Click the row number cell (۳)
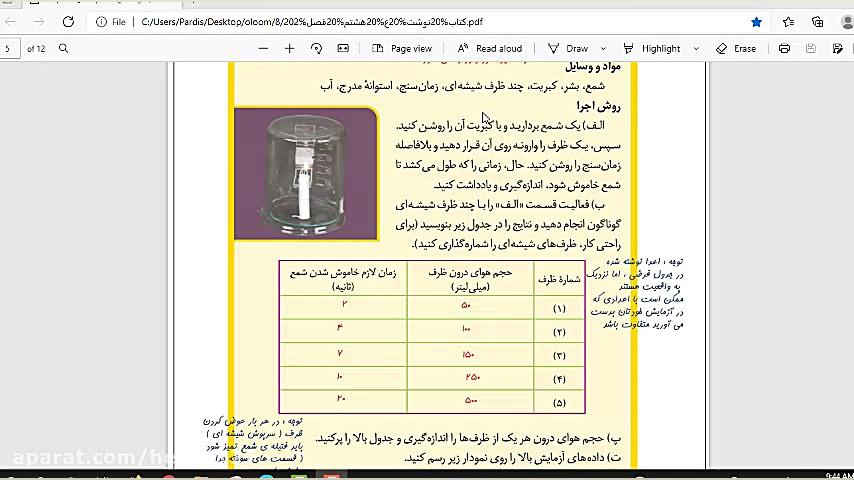The height and width of the screenshot is (480, 854). pyautogui.click(x=559, y=356)
